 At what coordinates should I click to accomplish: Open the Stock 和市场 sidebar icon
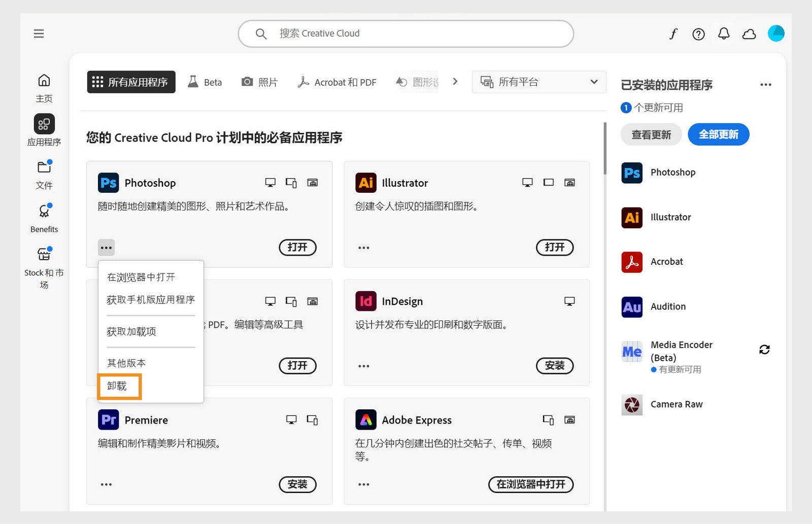(44, 254)
